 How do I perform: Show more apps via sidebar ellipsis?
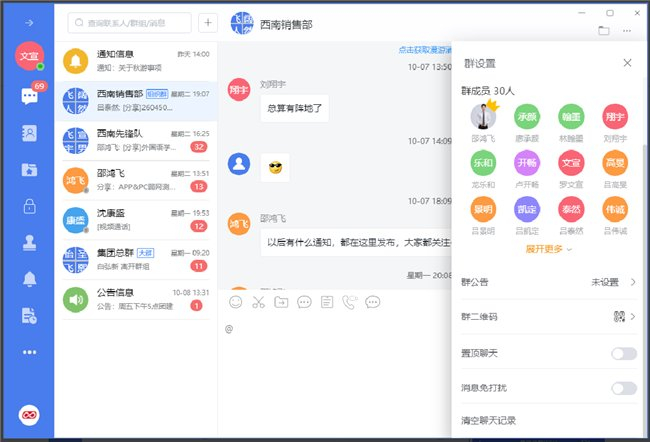click(29, 352)
